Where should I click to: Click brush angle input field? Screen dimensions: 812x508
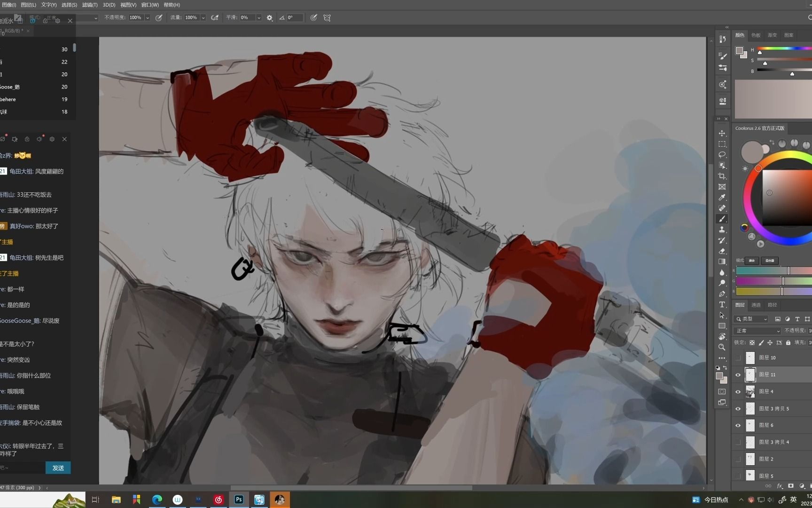point(295,18)
